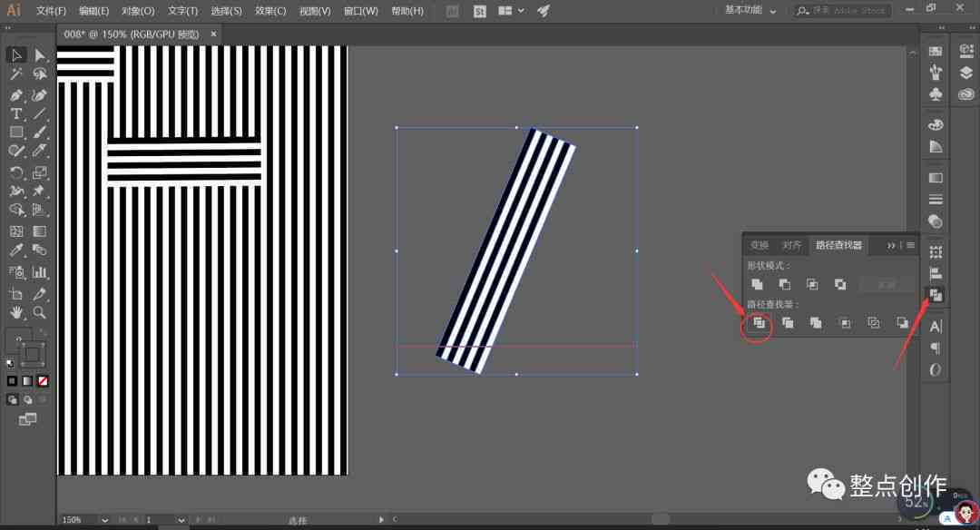Viewport: 980px width, 530px height.
Task: Set Fill mode to None
Action: (43, 380)
